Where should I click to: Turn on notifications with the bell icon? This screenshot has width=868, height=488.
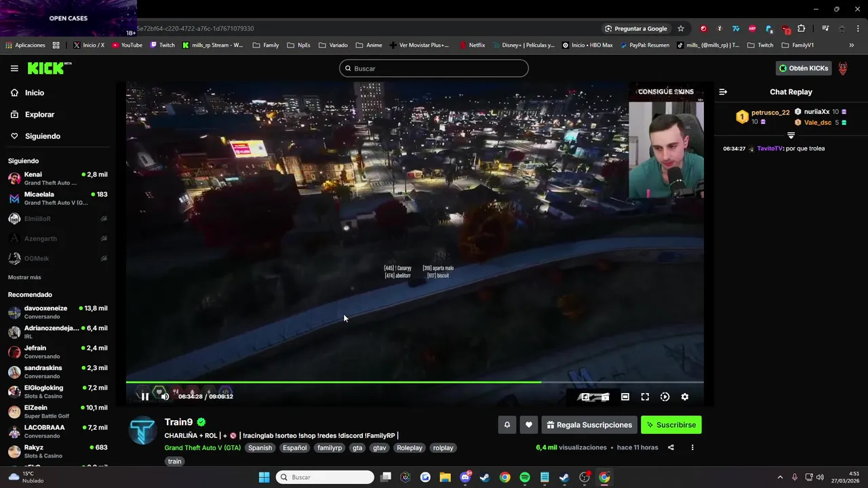point(507,425)
